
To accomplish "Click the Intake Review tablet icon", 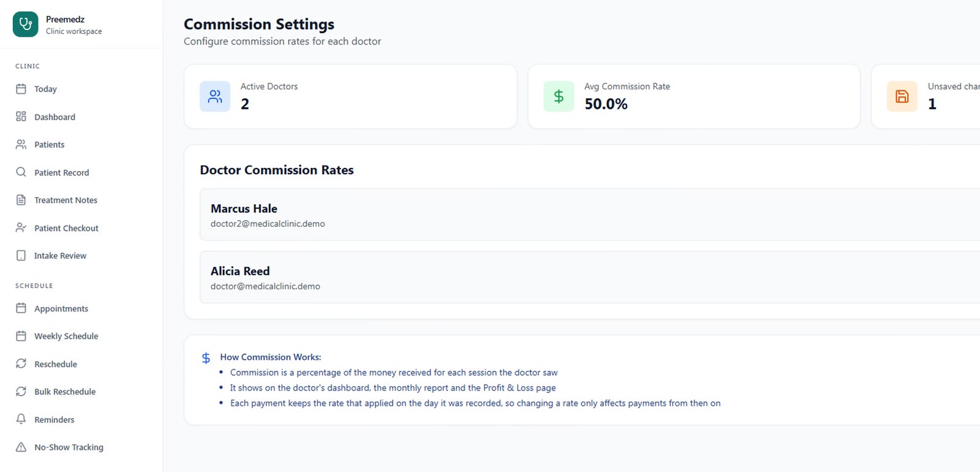I will [x=21, y=256].
